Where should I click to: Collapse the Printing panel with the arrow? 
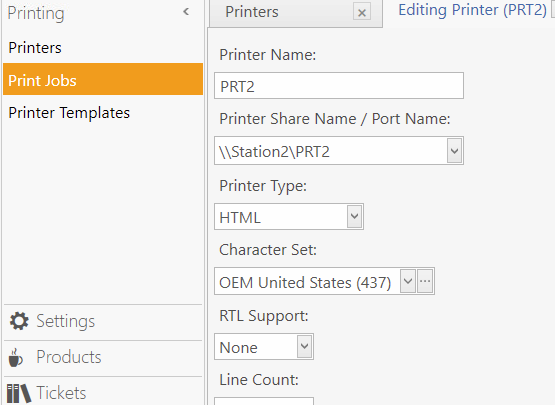186,12
